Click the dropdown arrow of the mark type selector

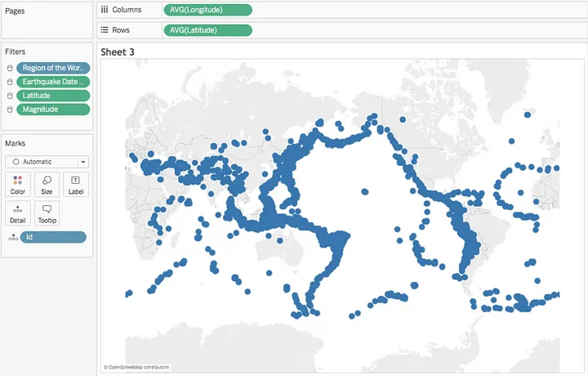[x=83, y=162]
